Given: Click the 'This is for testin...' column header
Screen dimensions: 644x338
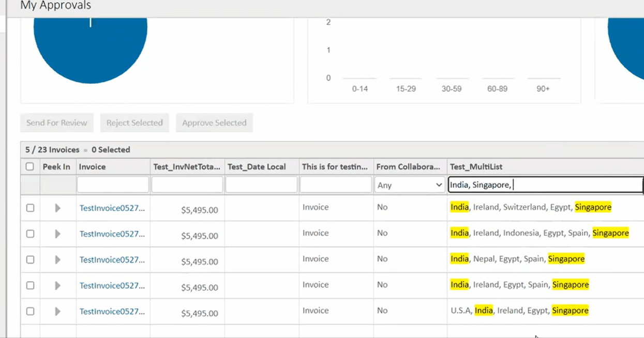Looking at the screenshot, I should pyautogui.click(x=335, y=166).
